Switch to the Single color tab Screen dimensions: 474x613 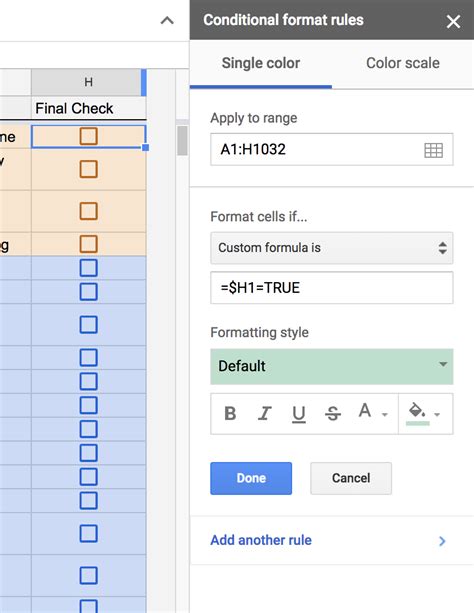tap(261, 63)
